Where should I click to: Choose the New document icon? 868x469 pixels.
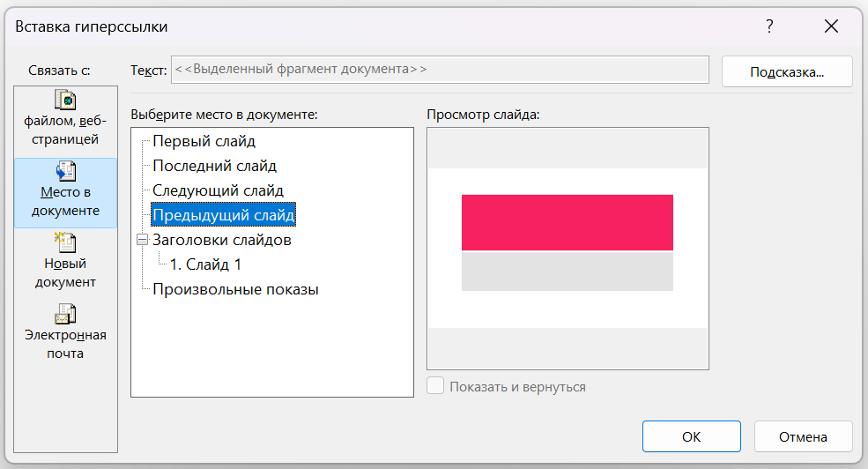point(65,242)
